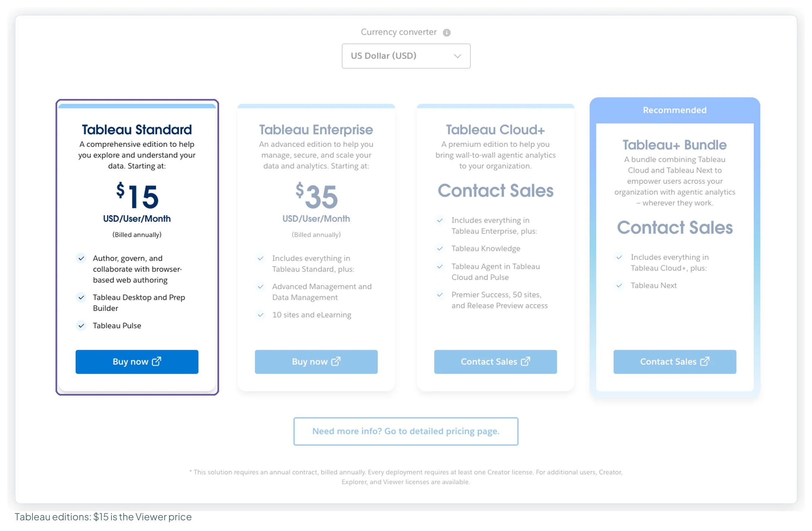Select the Tableau Standard heading

[x=137, y=130]
